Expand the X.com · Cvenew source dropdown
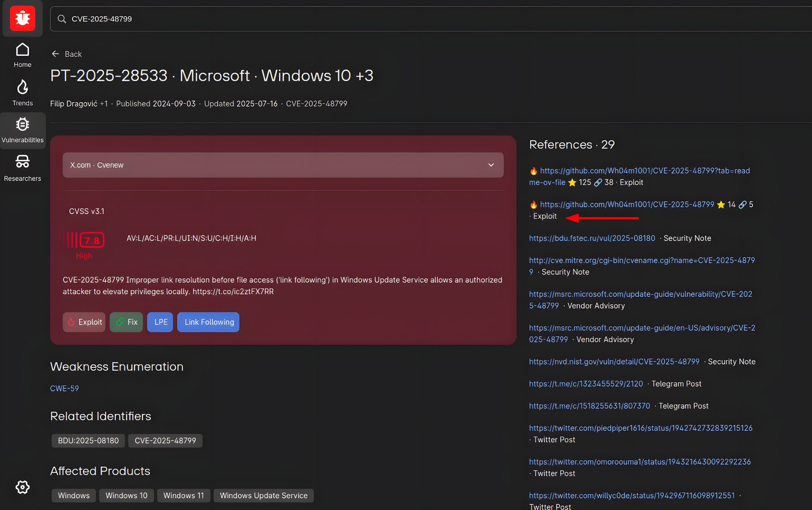 click(283, 165)
